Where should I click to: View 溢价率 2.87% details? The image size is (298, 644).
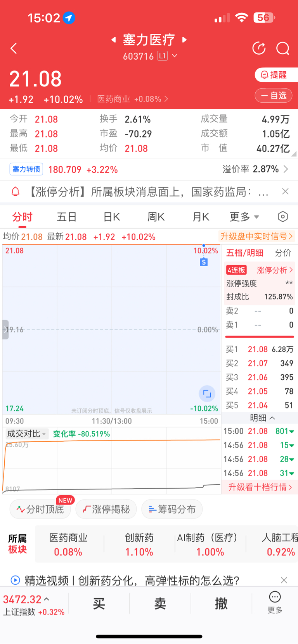coord(255,169)
